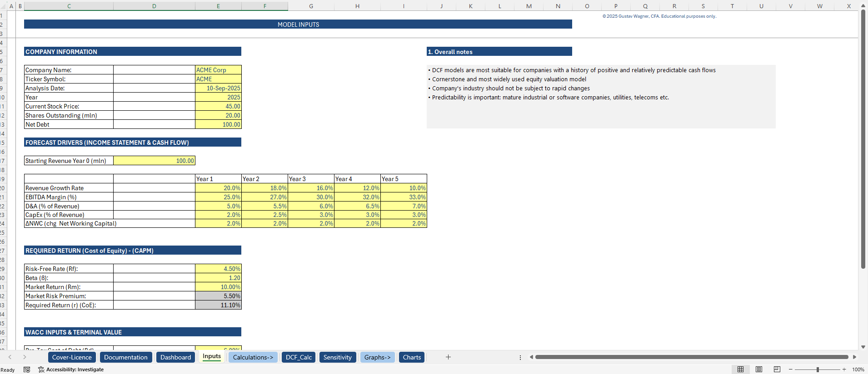Viewport: 868px width, 374px height.
Task: Click the macro recording status bar icon
Action: click(x=27, y=369)
